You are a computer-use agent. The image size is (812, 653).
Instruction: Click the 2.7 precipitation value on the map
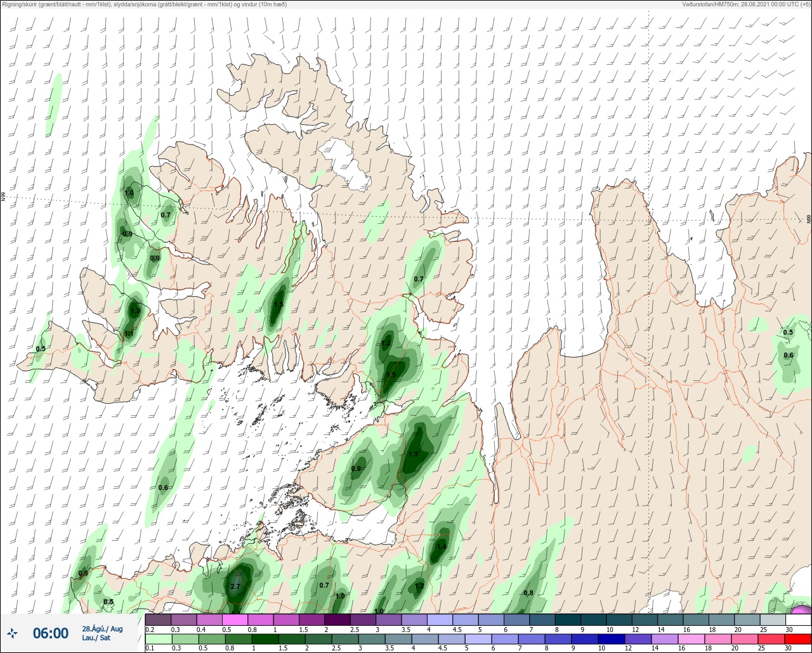pyautogui.click(x=235, y=586)
